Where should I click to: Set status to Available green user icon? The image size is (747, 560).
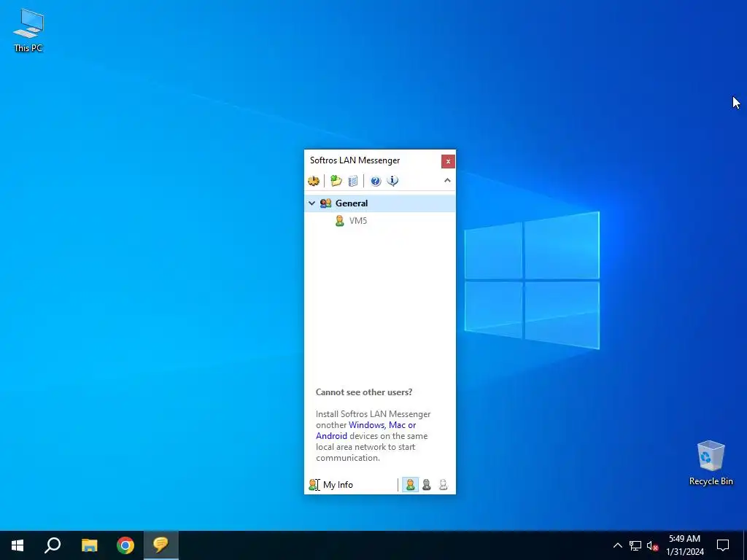click(410, 485)
